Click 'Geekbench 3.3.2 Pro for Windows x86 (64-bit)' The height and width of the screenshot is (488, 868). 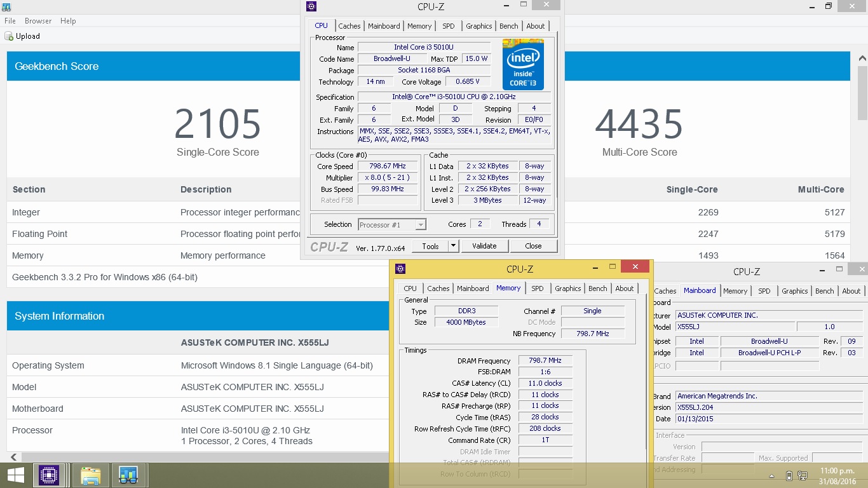tap(105, 277)
